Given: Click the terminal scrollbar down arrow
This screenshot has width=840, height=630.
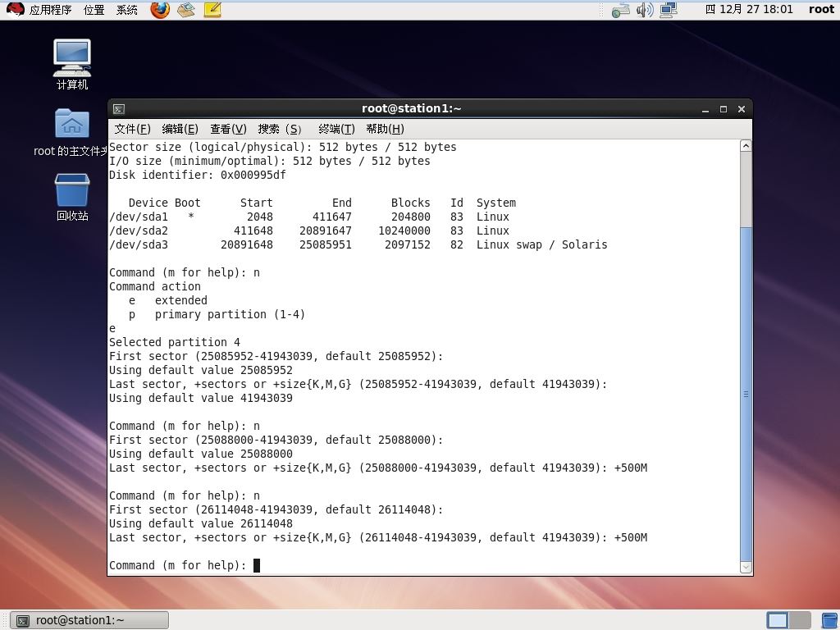Looking at the screenshot, I should pyautogui.click(x=746, y=568).
